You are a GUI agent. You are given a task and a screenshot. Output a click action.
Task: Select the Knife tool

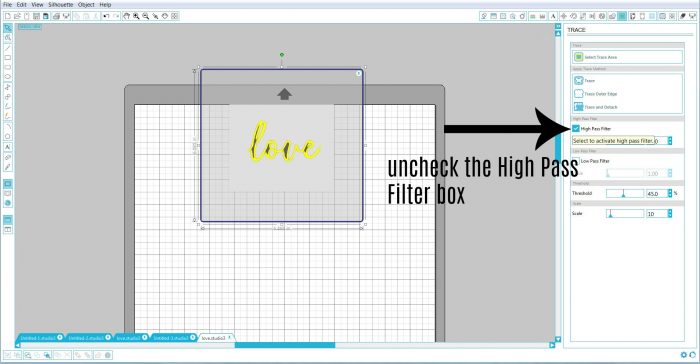8,167
